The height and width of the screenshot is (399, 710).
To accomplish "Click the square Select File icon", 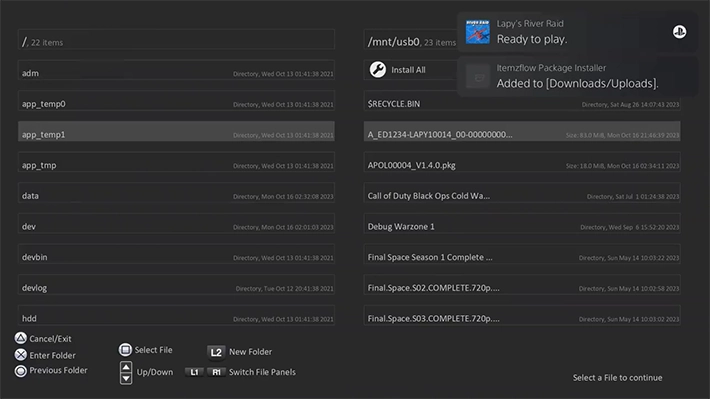I will click(x=125, y=350).
